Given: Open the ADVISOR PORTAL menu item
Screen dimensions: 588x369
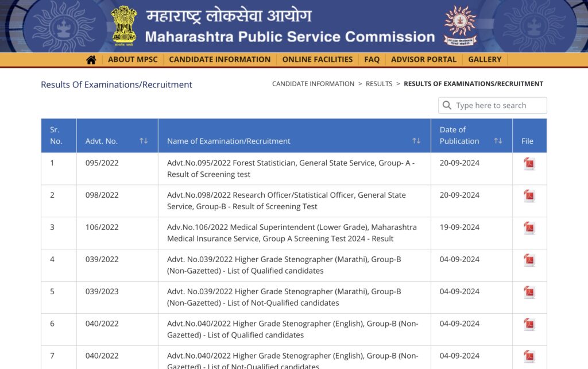Looking at the screenshot, I should (x=424, y=60).
